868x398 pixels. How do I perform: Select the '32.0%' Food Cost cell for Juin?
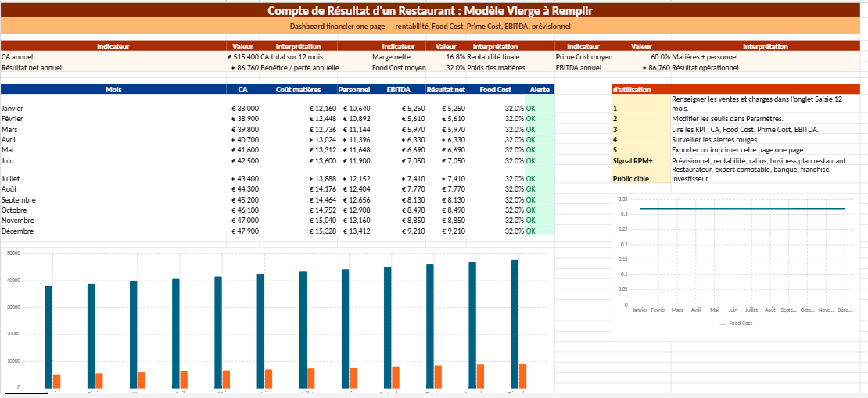click(496, 160)
